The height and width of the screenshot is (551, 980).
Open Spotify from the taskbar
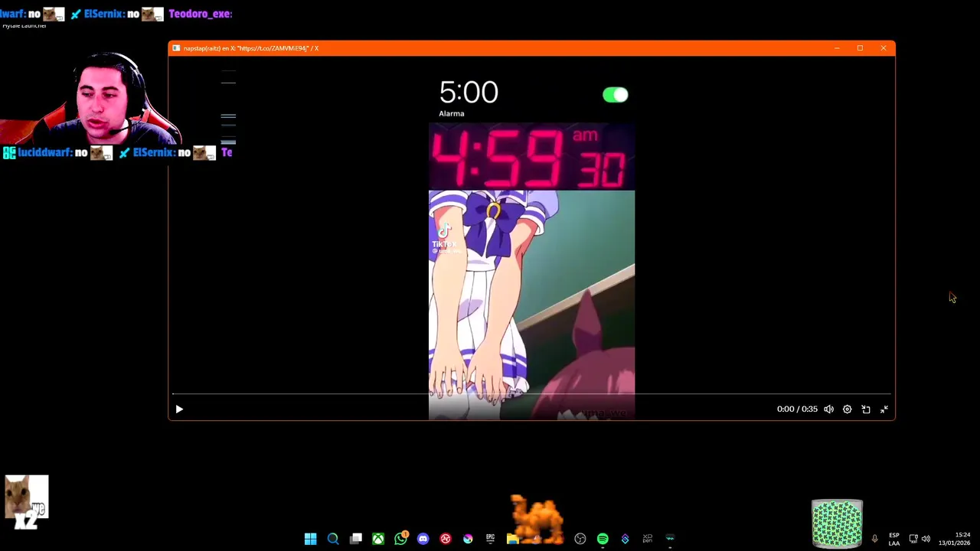pyautogui.click(x=603, y=539)
